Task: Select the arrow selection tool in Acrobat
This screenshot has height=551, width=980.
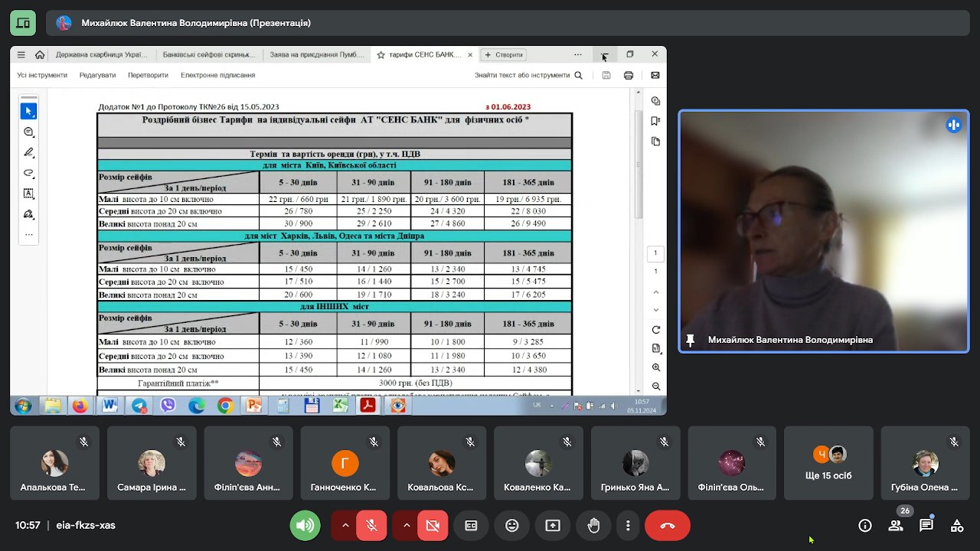Action: point(28,112)
